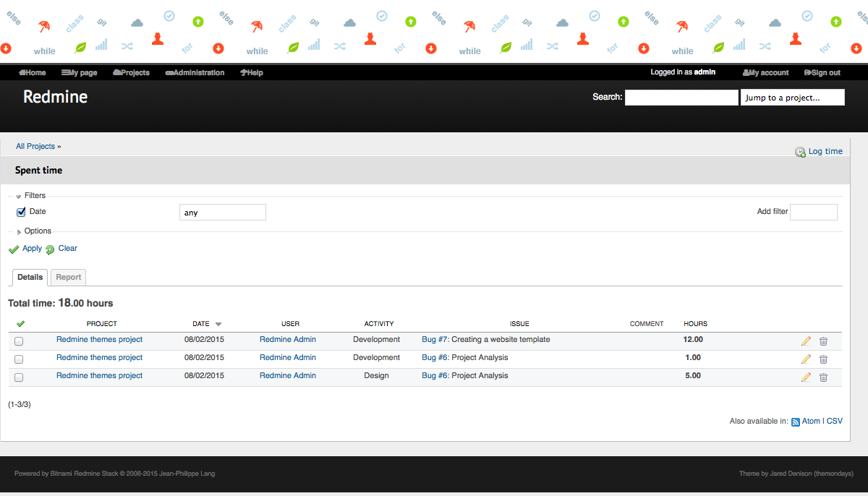Clear the filters
This screenshot has width=868, height=496.
61,249
